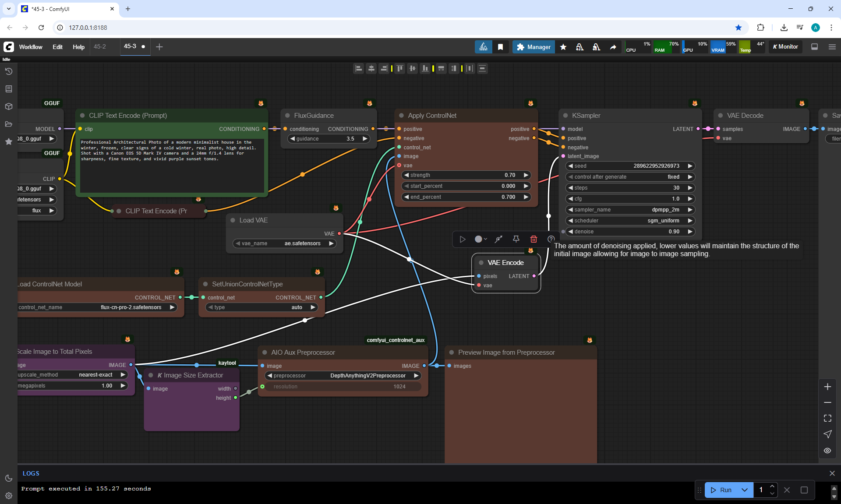Toggle link visibility with the eye icon
841x504 pixels.
tap(827, 450)
